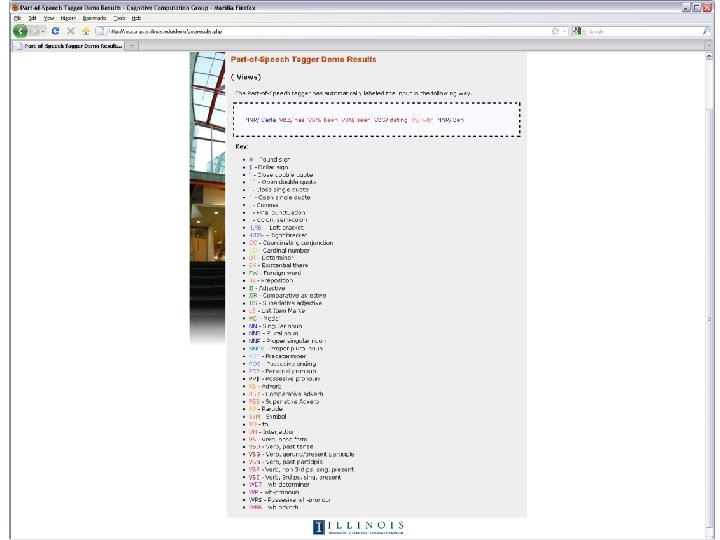Viewport: 720px width, 540px height.
Task: Click the 'Proper singular noun' key entry
Action: (287, 341)
